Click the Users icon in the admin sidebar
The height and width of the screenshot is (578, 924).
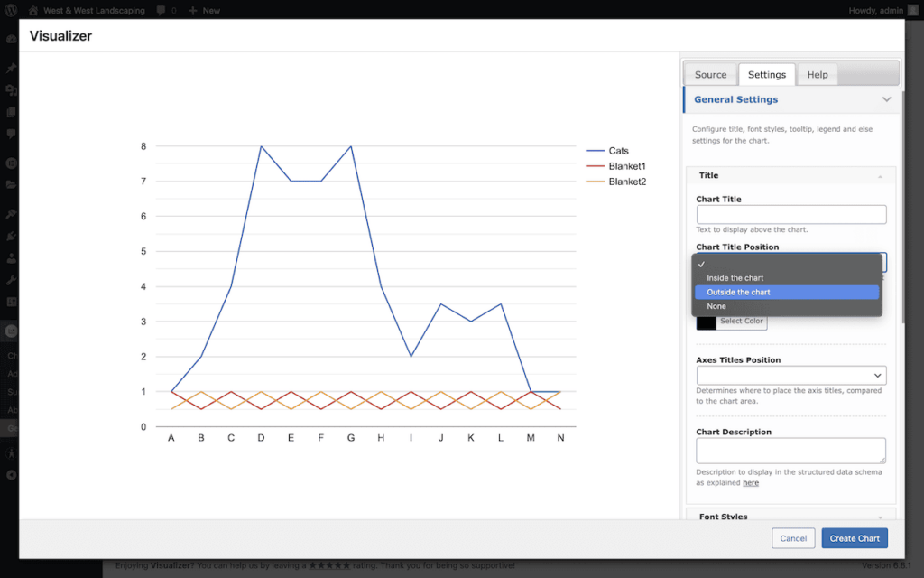(x=13, y=258)
